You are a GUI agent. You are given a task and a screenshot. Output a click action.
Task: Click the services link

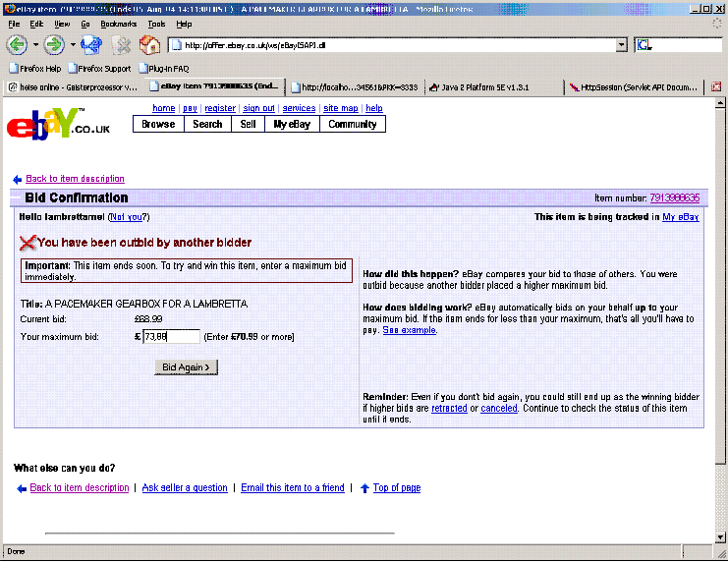pos(299,108)
